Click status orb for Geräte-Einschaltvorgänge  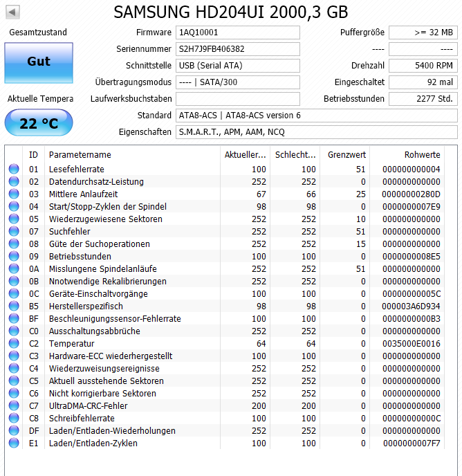point(14,293)
